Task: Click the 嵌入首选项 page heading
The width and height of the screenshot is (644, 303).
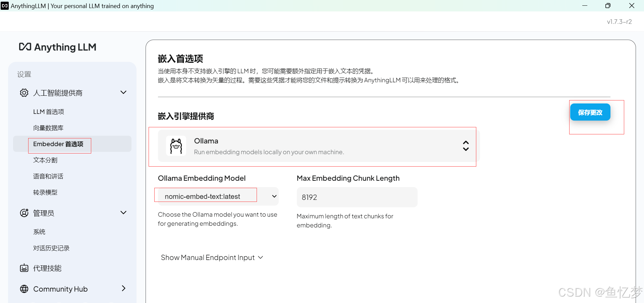Action: coord(180,59)
